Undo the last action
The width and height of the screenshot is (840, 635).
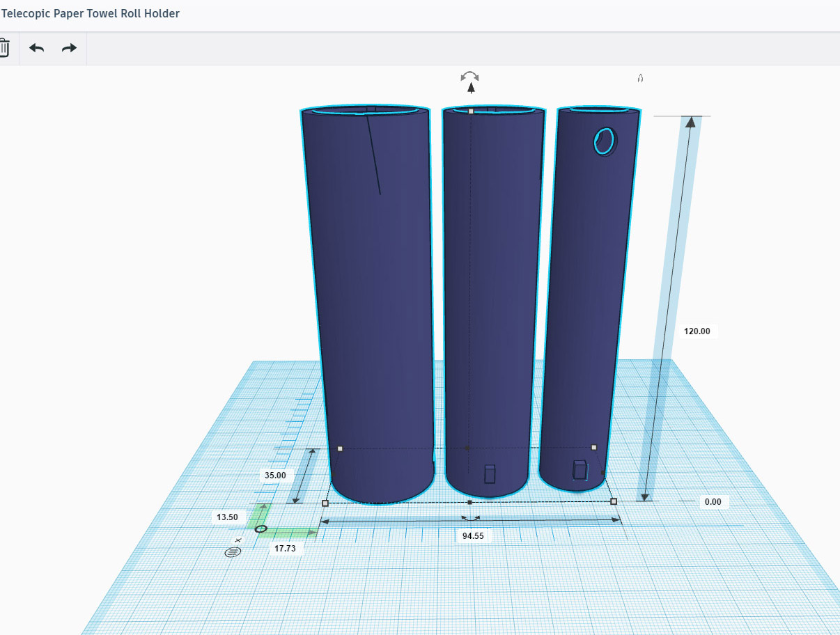(36, 48)
